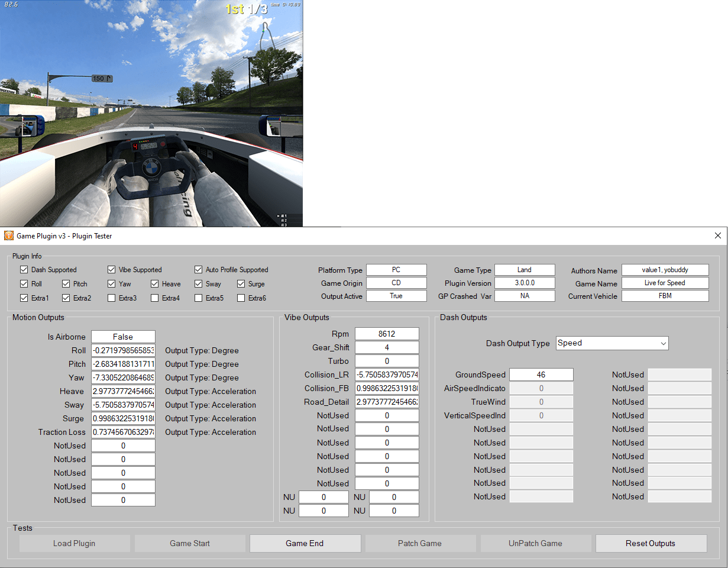Select the Roll motion output value field

tap(123, 350)
